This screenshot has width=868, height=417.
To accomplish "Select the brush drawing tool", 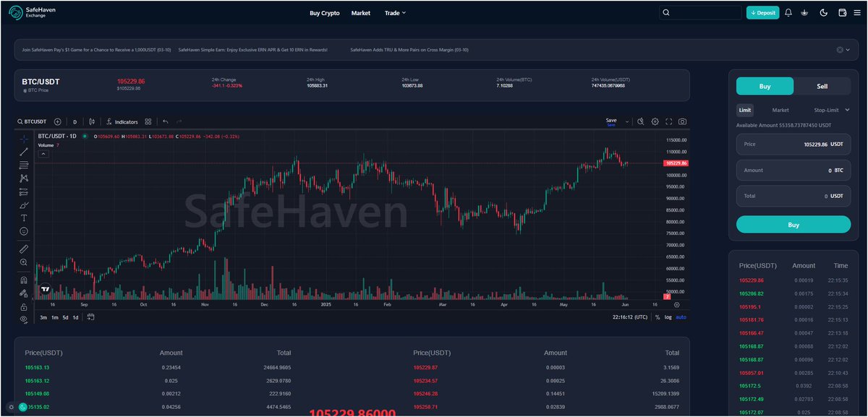I will (x=24, y=205).
